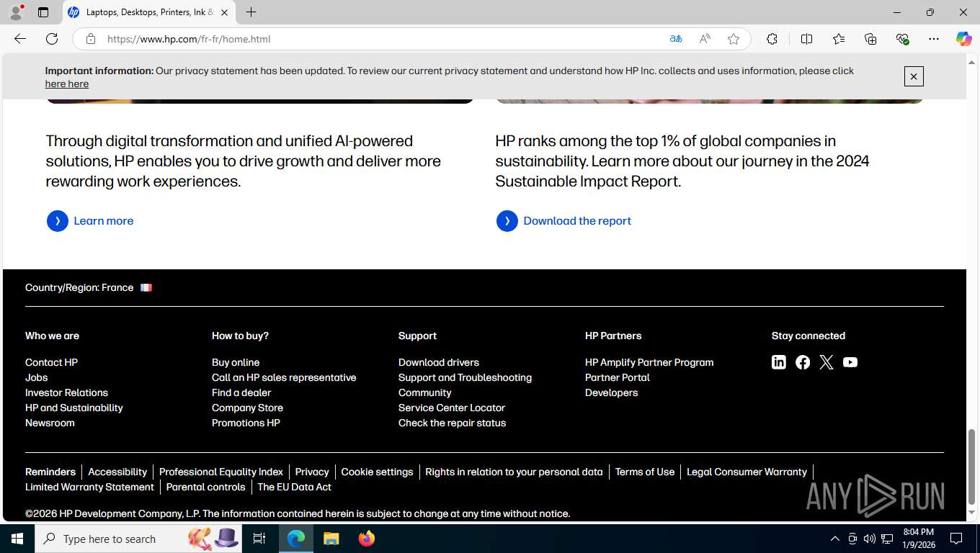Screen dimensions: 980x553
Task: Open Newsroom footer link
Action: 50,423
